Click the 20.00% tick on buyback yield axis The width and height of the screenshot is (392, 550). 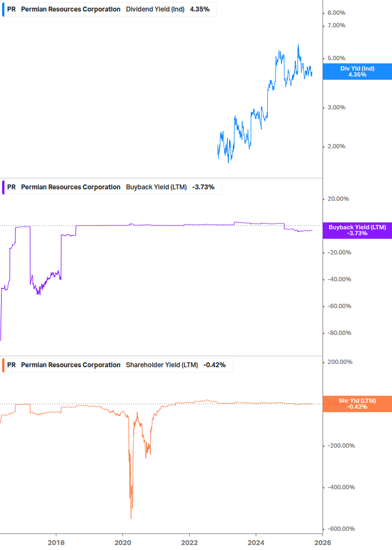coord(338,199)
